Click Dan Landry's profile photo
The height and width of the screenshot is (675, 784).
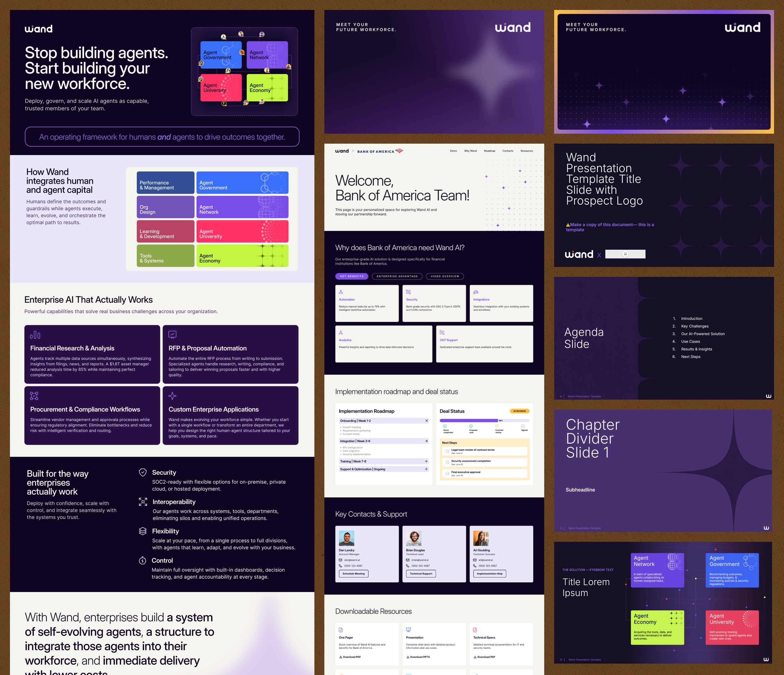[347, 538]
